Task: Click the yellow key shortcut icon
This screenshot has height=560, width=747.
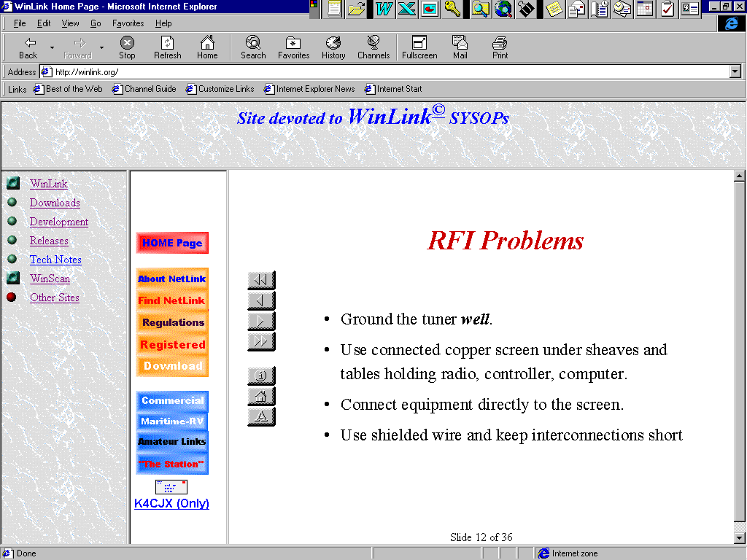Action: click(x=452, y=9)
